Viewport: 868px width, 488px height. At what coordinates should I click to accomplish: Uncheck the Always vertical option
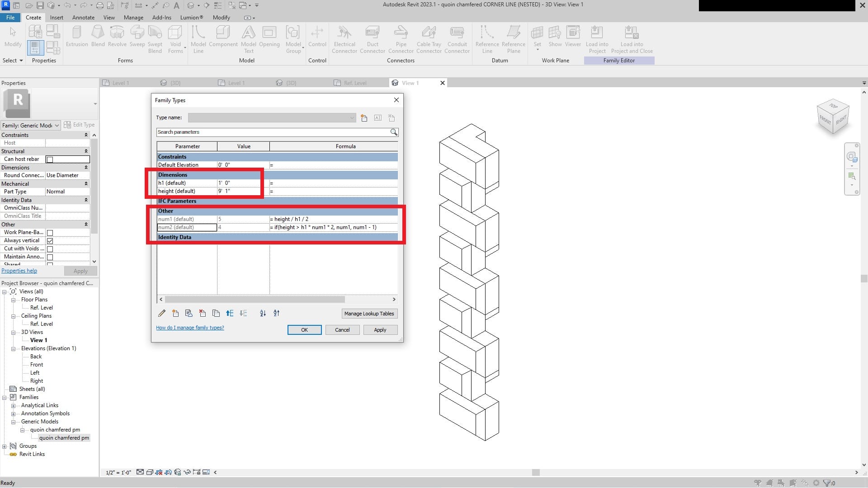[x=50, y=240]
